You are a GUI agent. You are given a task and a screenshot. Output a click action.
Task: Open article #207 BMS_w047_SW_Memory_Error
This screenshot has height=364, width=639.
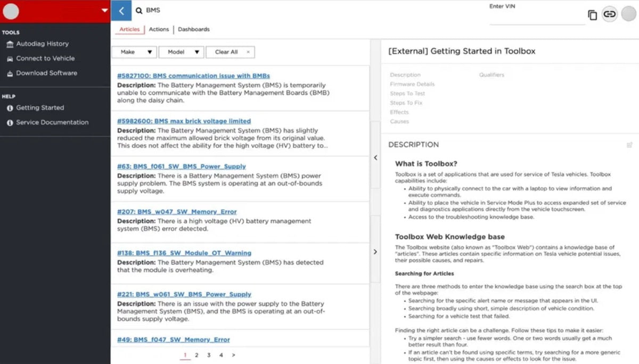pos(177,212)
